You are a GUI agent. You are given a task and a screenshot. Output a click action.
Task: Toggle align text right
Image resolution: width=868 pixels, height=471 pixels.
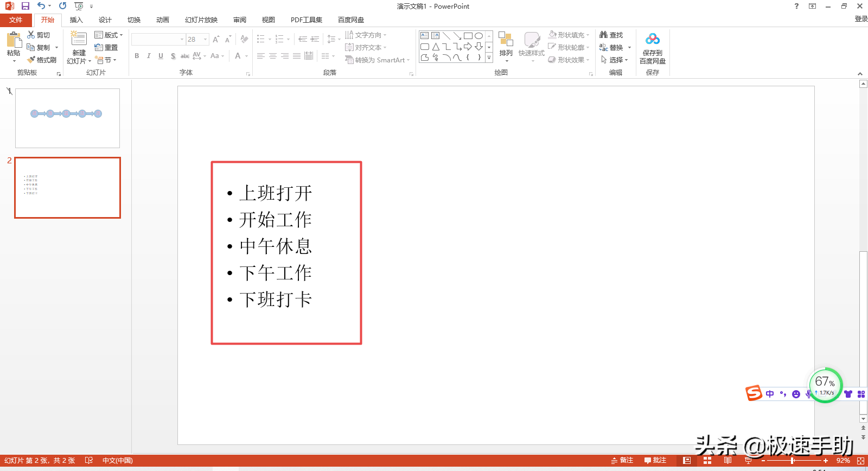(x=285, y=56)
